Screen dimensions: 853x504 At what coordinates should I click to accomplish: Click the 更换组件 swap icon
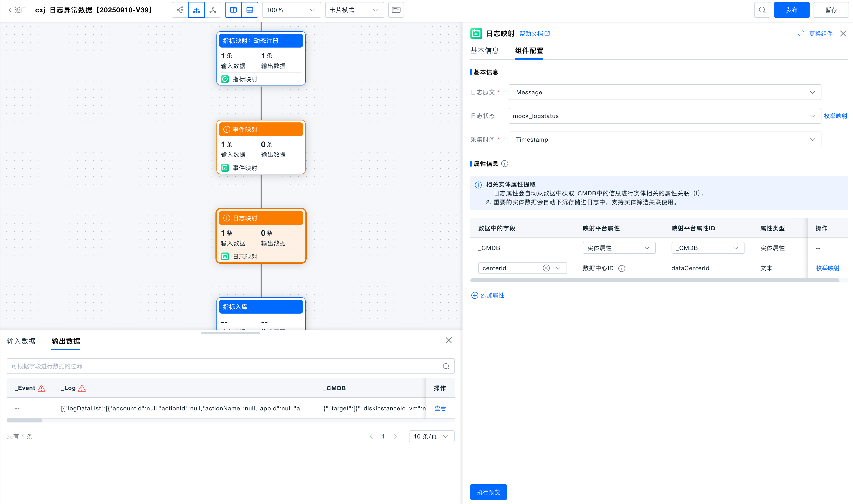pyautogui.click(x=801, y=33)
